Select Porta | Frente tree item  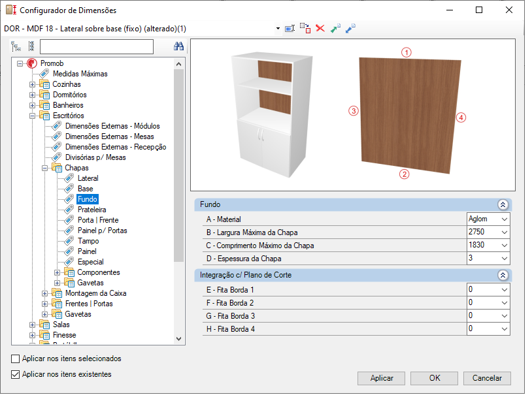98,220
